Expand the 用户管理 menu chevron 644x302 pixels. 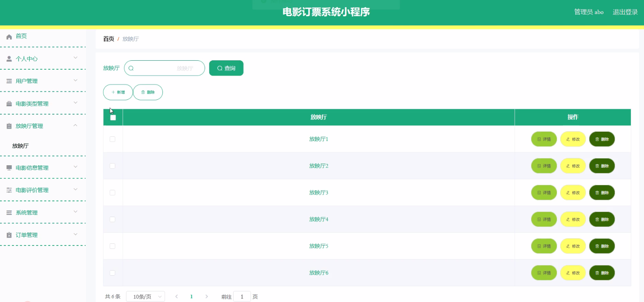pos(76,80)
